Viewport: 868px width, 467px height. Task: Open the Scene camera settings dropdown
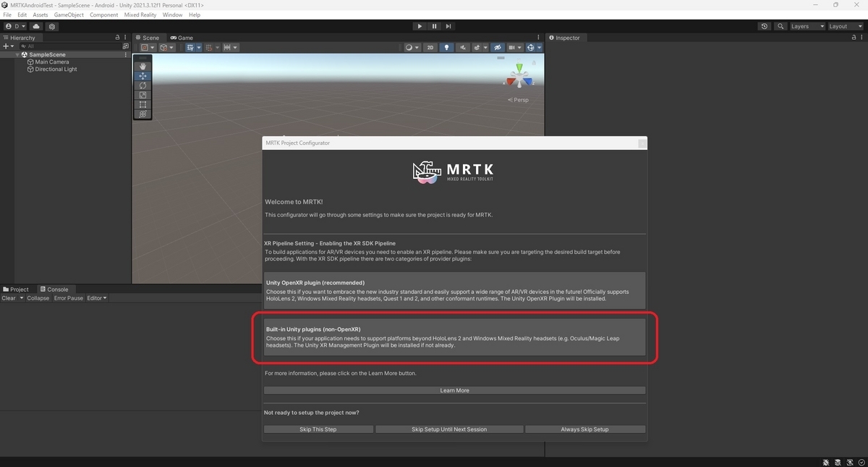514,47
